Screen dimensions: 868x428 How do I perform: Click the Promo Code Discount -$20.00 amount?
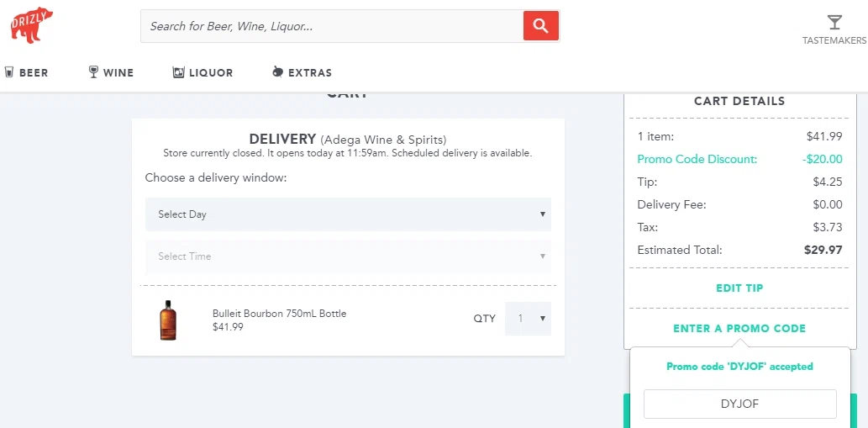click(x=822, y=160)
